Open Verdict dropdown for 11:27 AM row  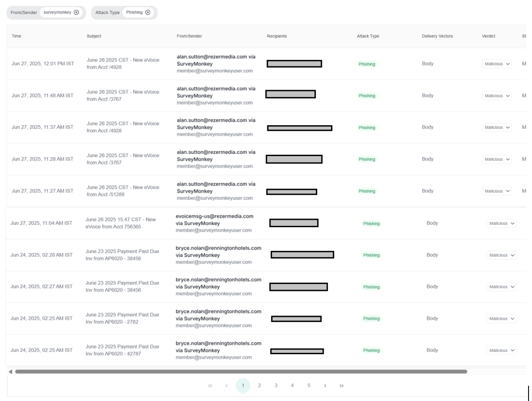coord(497,191)
